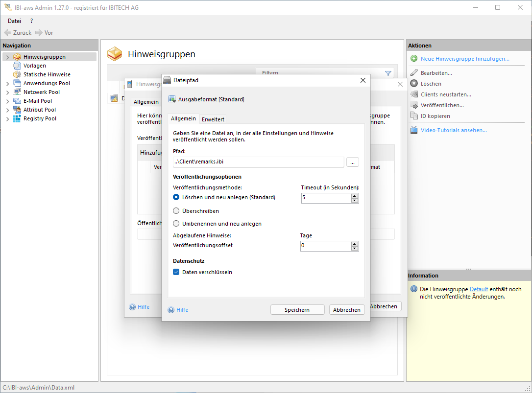532x393 pixels.
Task: Click the Statische Hinweise tree icon
Action: [17, 74]
